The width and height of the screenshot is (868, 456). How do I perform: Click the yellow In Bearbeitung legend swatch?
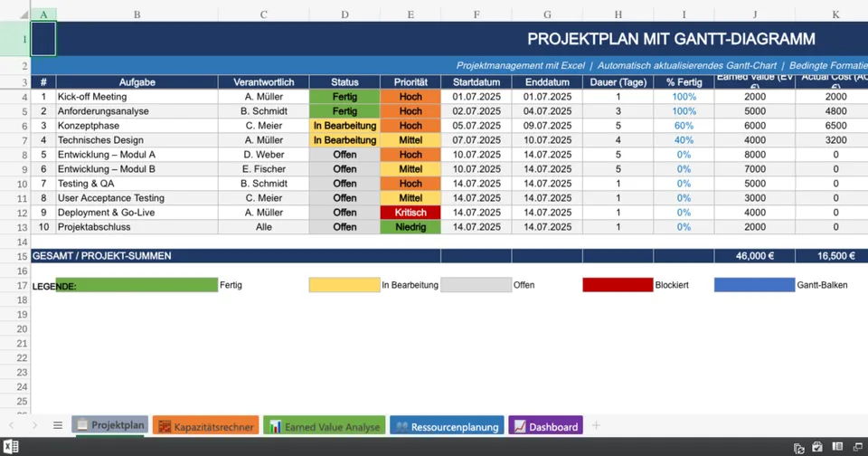[x=344, y=285]
